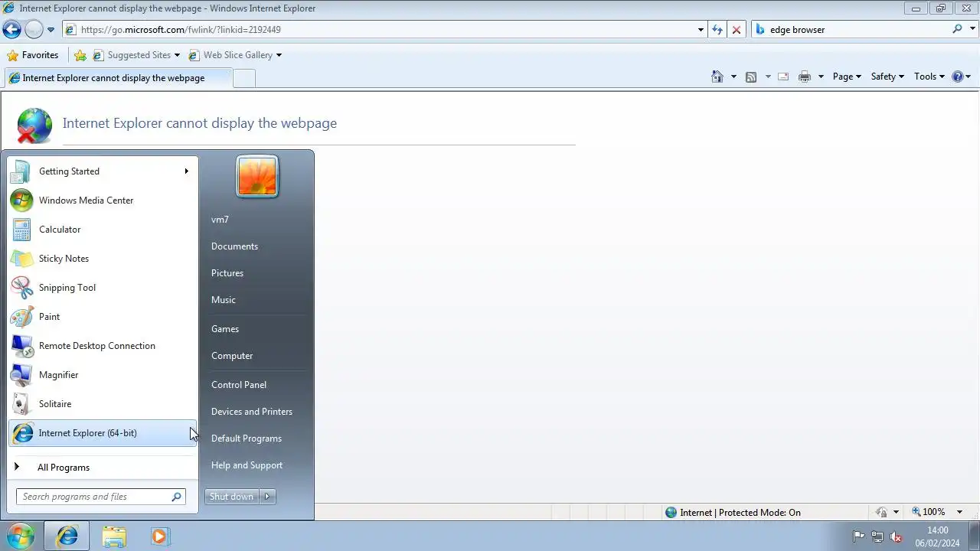Viewport: 980px width, 551px height.
Task: Launch Calculator from the Start menu
Action: click(103, 230)
